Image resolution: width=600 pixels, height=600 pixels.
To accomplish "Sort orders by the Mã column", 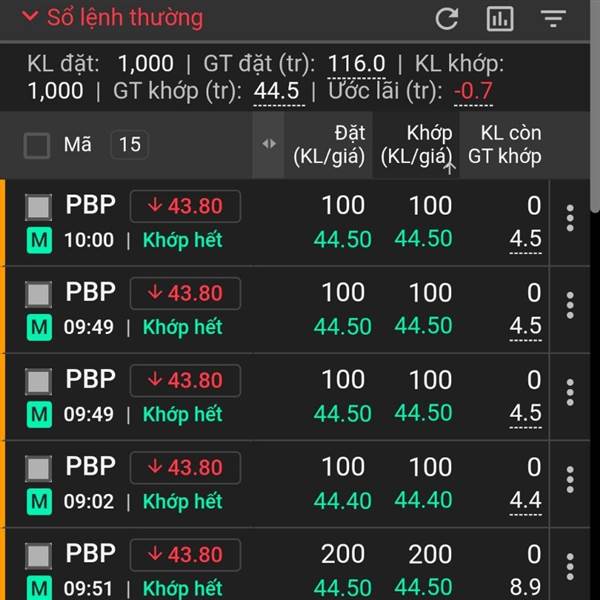I will pos(78,145).
